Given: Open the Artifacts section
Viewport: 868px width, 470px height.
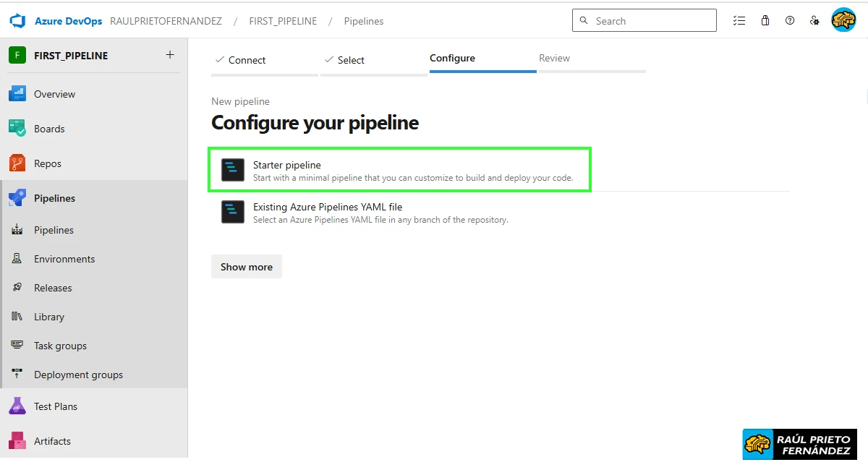Looking at the screenshot, I should (x=52, y=440).
